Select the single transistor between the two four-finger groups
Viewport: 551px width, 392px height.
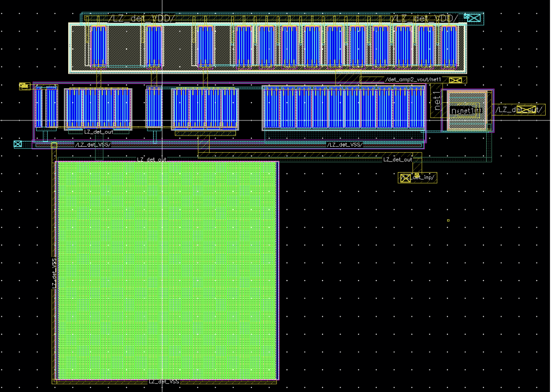(154, 107)
